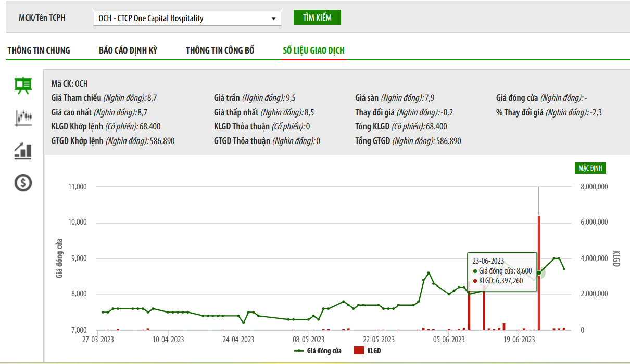Go to the THÔNG TIN CÔNG BỐ tab
Viewport: 630px width, 364px height.
(220, 50)
